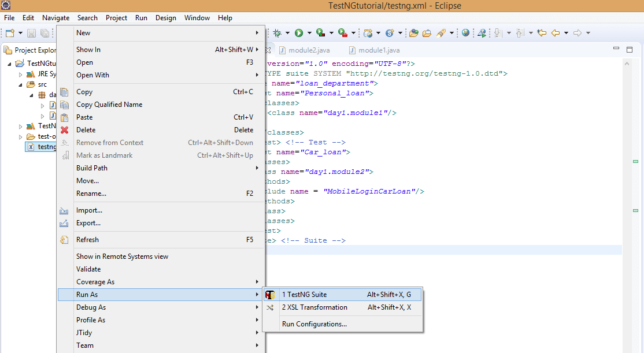Viewport: 644px width, 353px height.
Task: Maximize the editor area view button
Action: point(629,50)
